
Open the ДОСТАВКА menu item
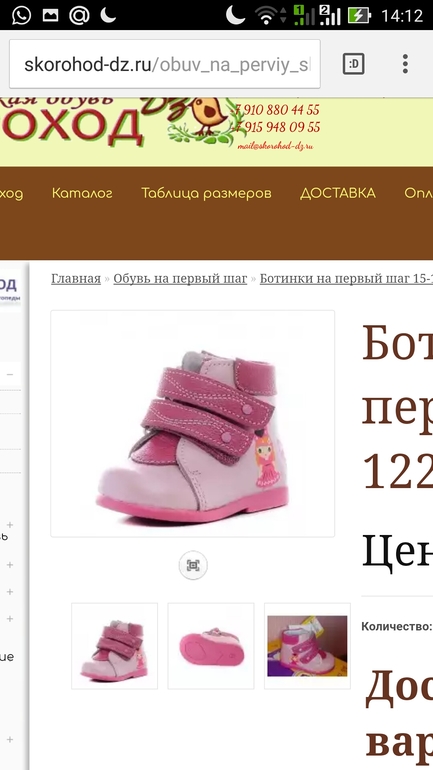pyautogui.click(x=338, y=193)
